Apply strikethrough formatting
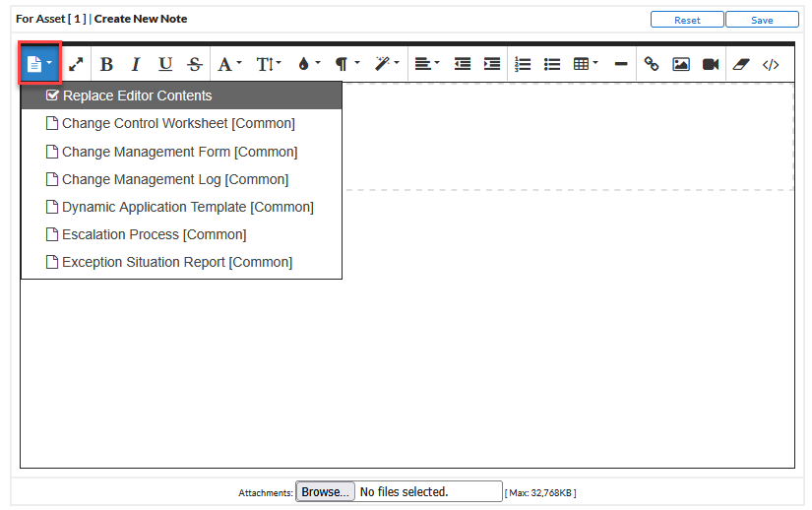This screenshot has width=812, height=510. pos(195,64)
